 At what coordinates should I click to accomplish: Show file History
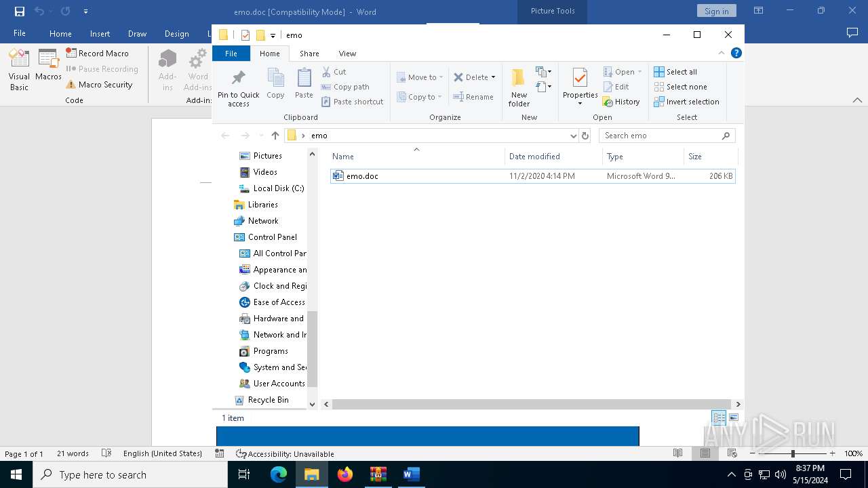coord(621,102)
